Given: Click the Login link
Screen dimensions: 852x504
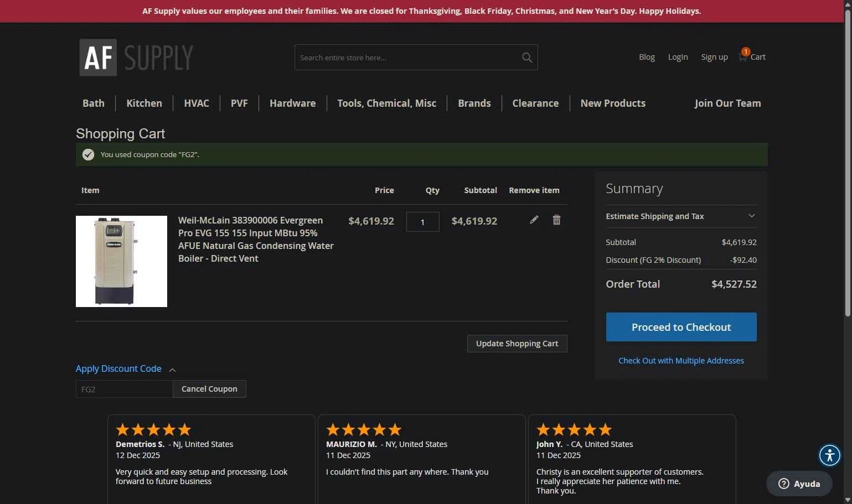Looking at the screenshot, I should tap(678, 57).
